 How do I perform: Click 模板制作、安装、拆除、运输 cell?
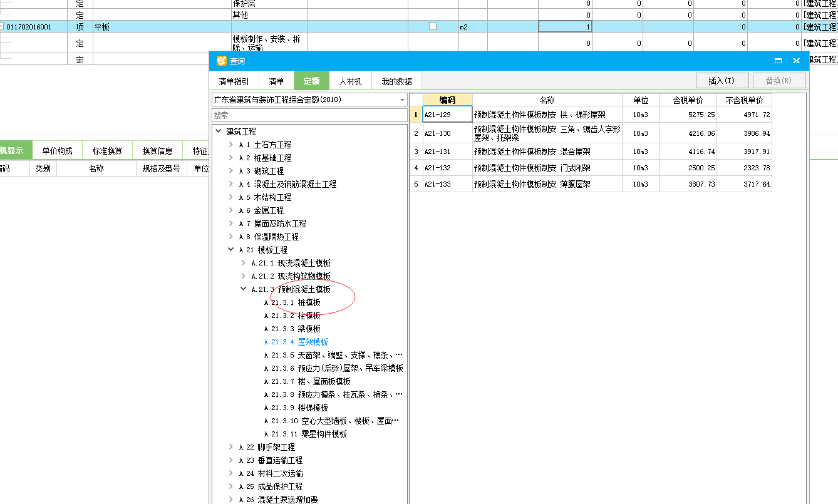coord(269,43)
